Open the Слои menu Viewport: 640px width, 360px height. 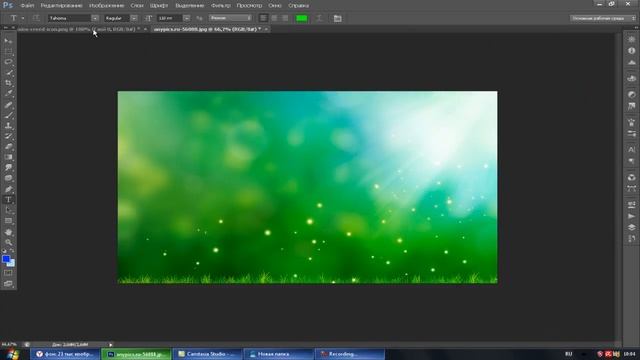(x=137, y=6)
